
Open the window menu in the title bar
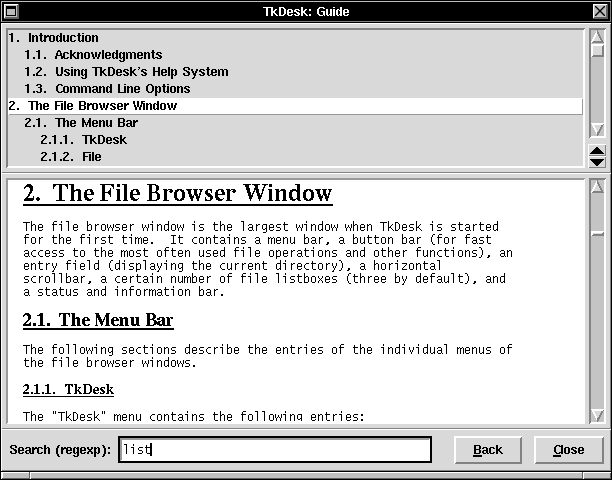point(12,10)
